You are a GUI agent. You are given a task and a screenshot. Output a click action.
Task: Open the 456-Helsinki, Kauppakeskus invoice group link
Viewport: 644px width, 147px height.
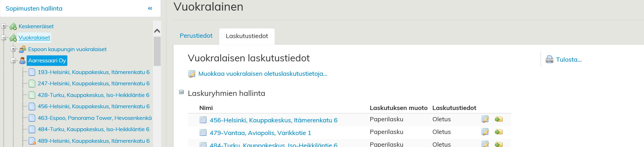click(273, 120)
